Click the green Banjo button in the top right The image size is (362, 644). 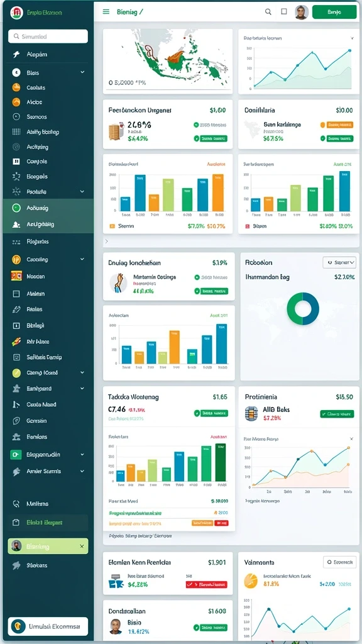[334, 12]
